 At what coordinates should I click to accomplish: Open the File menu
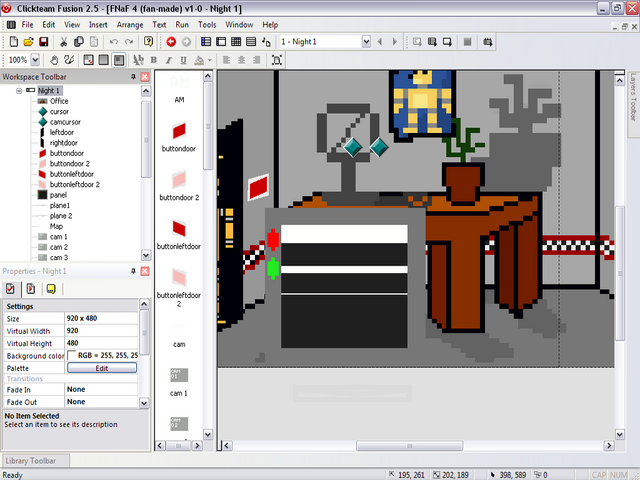click(x=27, y=25)
